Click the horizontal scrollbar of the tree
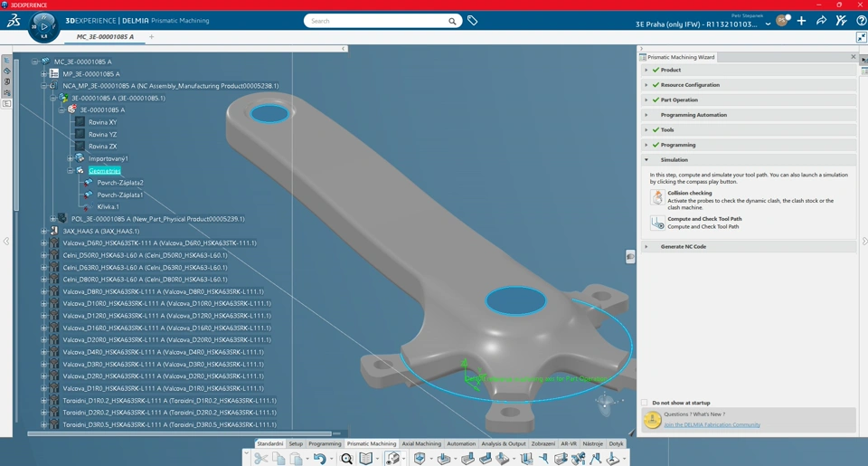This screenshot has height=466, width=868. pos(180,433)
